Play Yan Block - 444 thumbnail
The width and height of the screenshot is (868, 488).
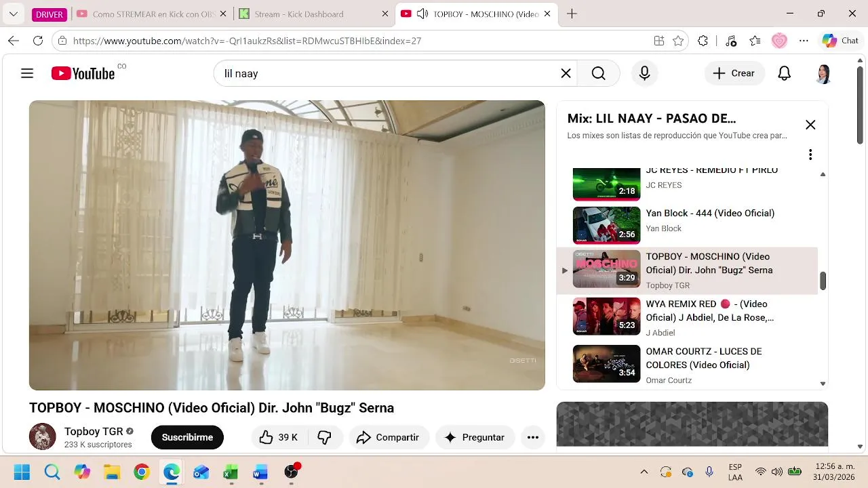click(606, 225)
